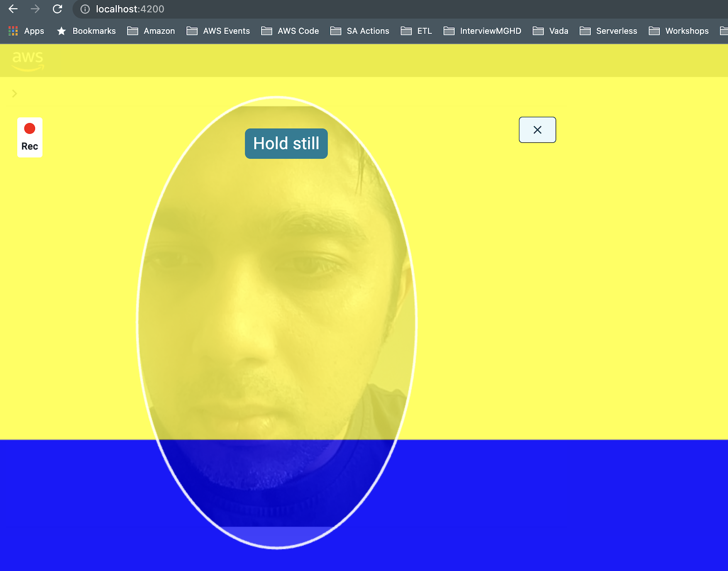This screenshot has height=571, width=728.
Task: Open the Serverless bookmarks folder
Action: 608,31
